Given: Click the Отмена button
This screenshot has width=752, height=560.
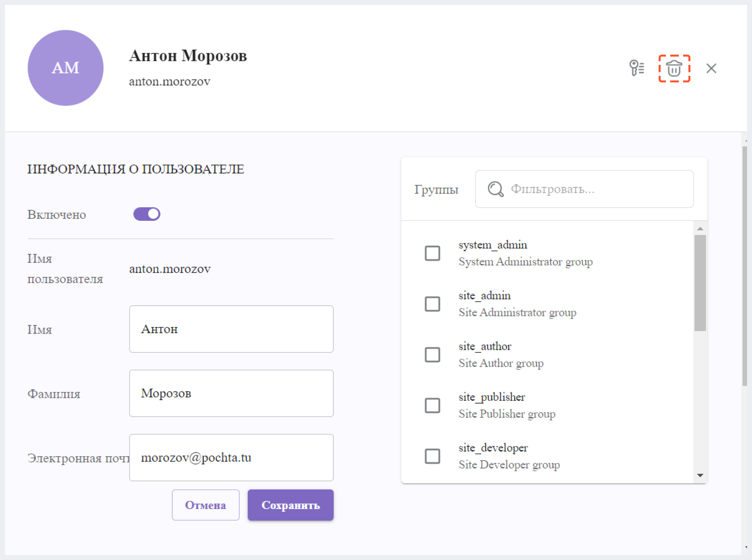Looking at the screenshot, I should pos(206,505).
